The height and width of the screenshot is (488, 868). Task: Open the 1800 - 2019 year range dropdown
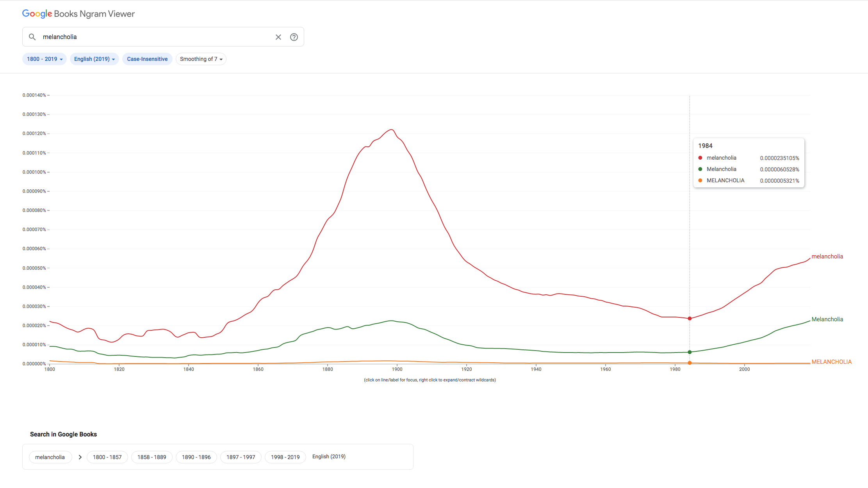click(x=45, y=59)
